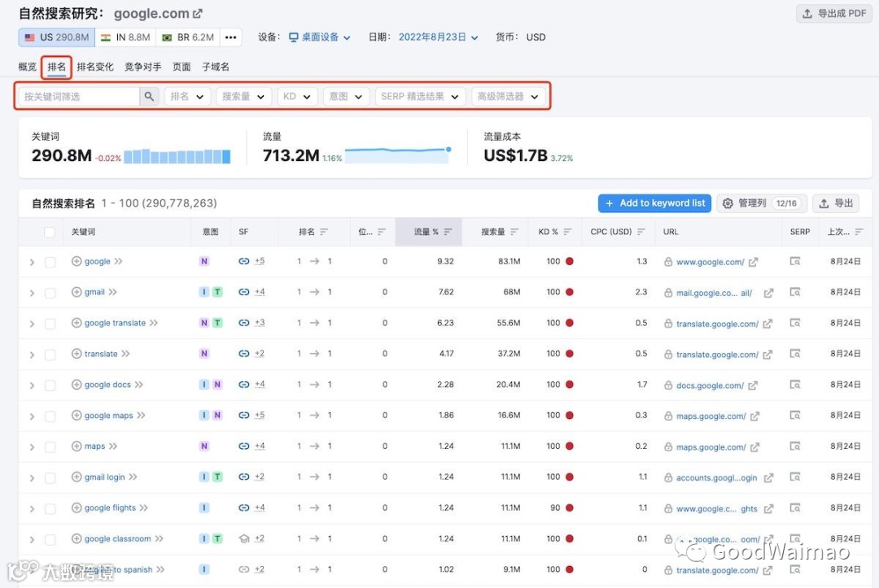The width and height of the screenshot is (879, 588).
Task: Sort by 搜索量 column sort icon
Action: [514, 231]
